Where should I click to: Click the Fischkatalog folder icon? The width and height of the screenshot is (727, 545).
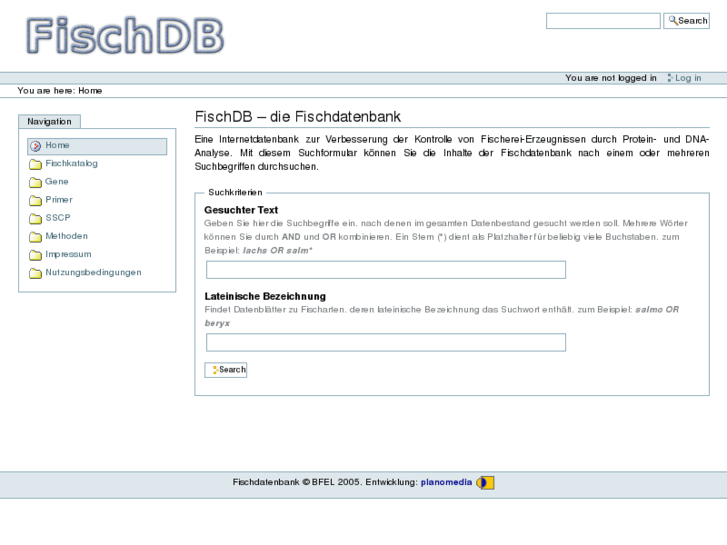(35, 164)
